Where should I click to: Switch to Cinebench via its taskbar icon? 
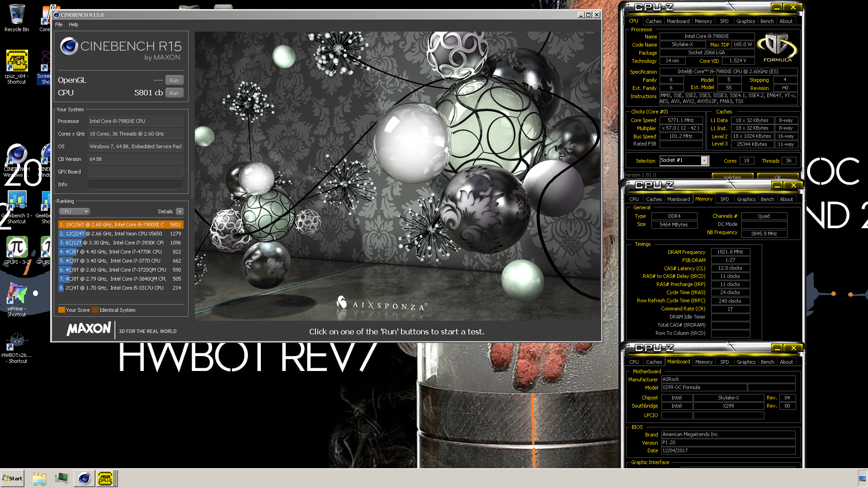tap(84, 479)
